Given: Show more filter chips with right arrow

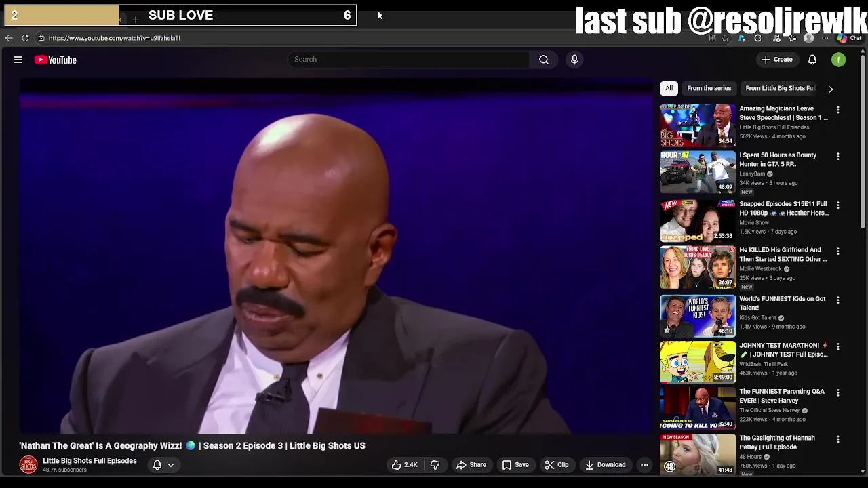Looking at the screenshot, I should pos(831,89).
